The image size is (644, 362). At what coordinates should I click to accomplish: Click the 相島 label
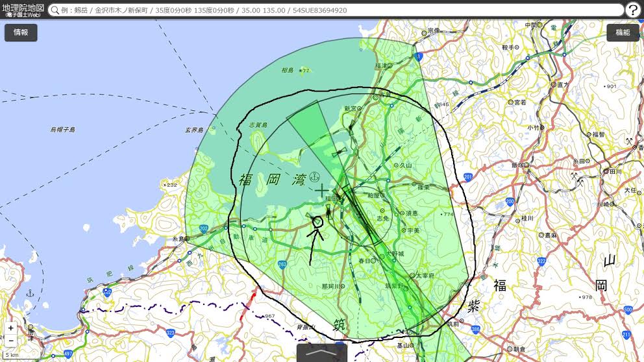(x=287, y=70)
